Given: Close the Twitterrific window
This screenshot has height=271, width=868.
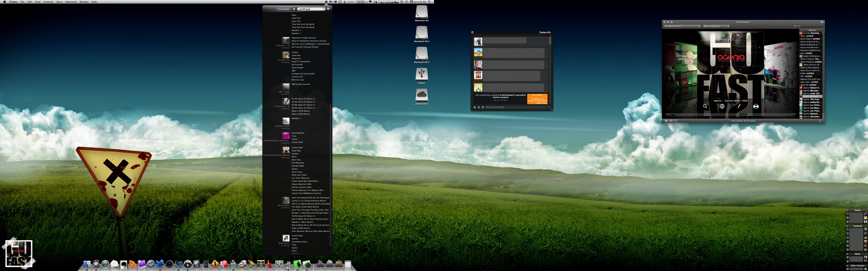Looking at the screenshot, I should (472, 32).
